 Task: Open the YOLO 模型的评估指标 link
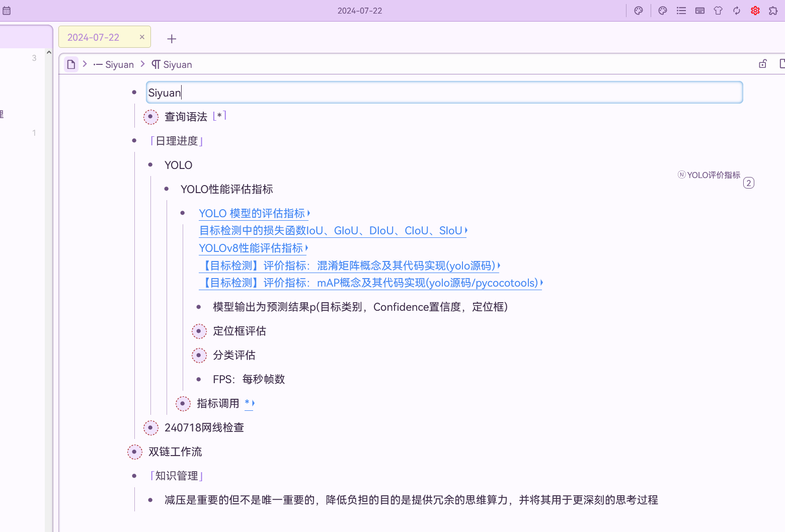[252, 213]
